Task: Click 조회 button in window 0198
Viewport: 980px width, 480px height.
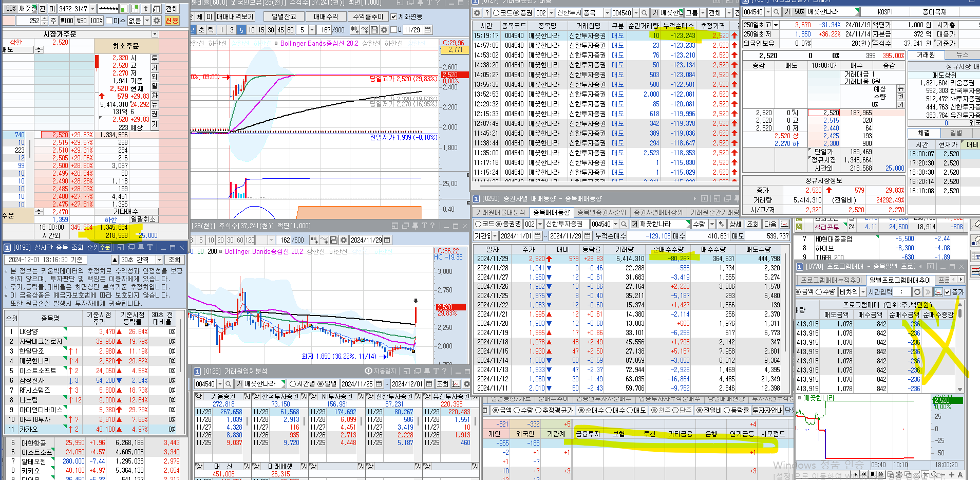Action: click(175, 260)
